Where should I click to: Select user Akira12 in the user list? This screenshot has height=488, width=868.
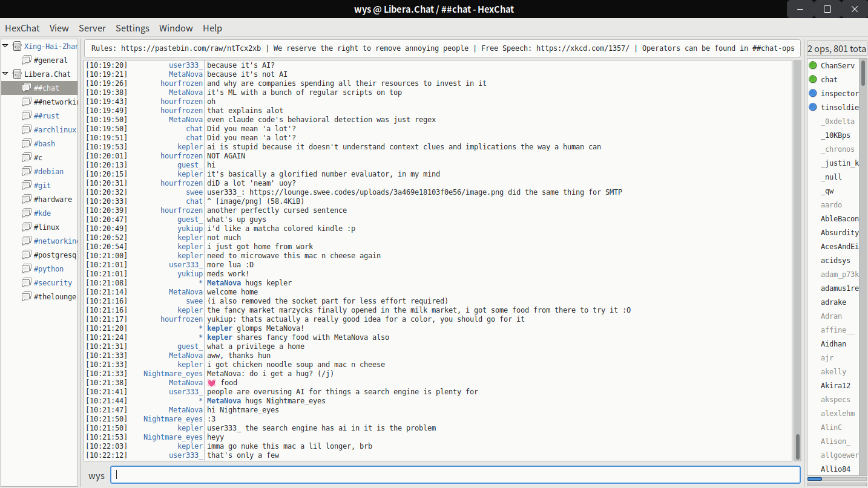pos(835,385)
